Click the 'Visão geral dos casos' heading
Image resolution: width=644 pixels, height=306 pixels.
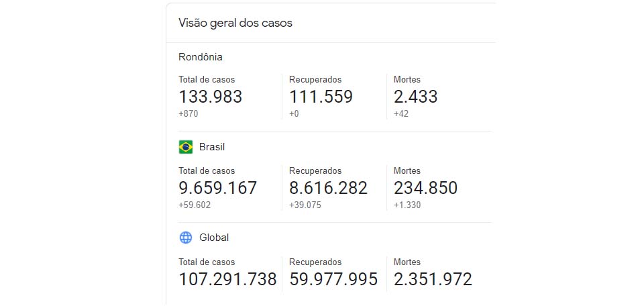[235, 23]
